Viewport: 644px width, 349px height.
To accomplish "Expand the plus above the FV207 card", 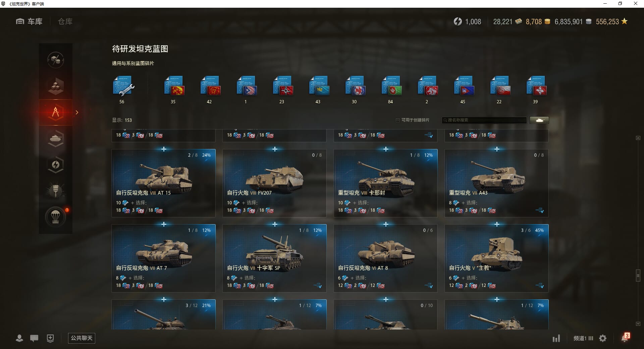I will pos(275,149).
